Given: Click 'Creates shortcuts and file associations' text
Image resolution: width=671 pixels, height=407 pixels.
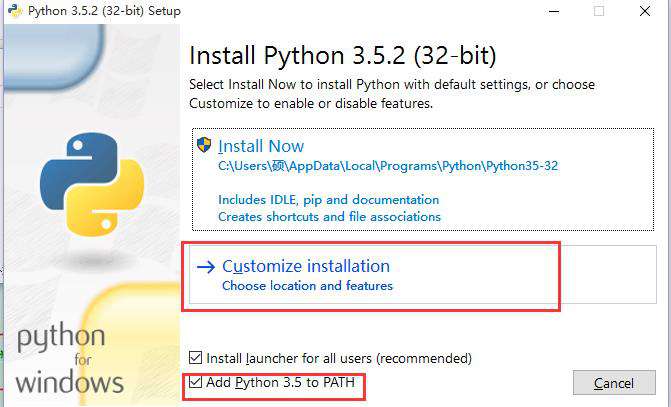Looking at the screenshot, I should click(330, 217).
